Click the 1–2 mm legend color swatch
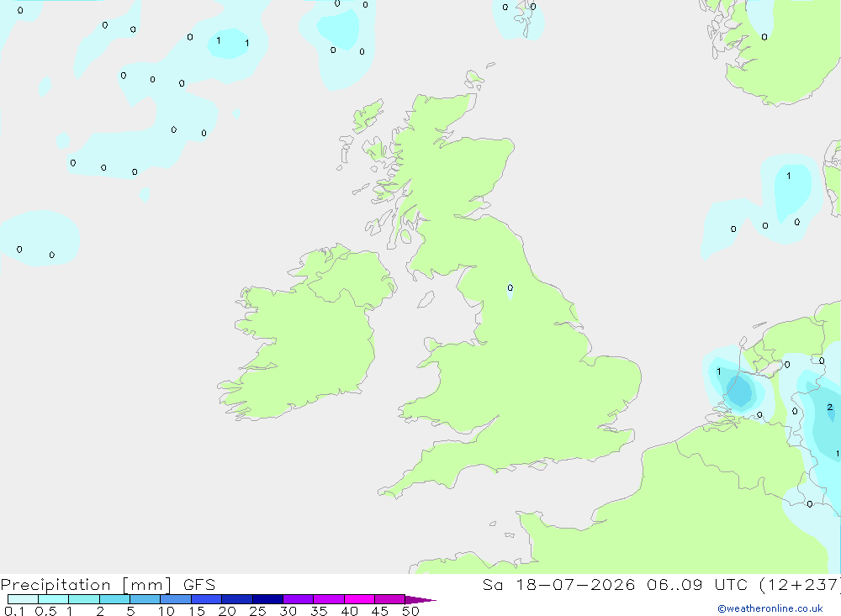The height and width of the screenshot is (616, 841). tap(84, 599)
